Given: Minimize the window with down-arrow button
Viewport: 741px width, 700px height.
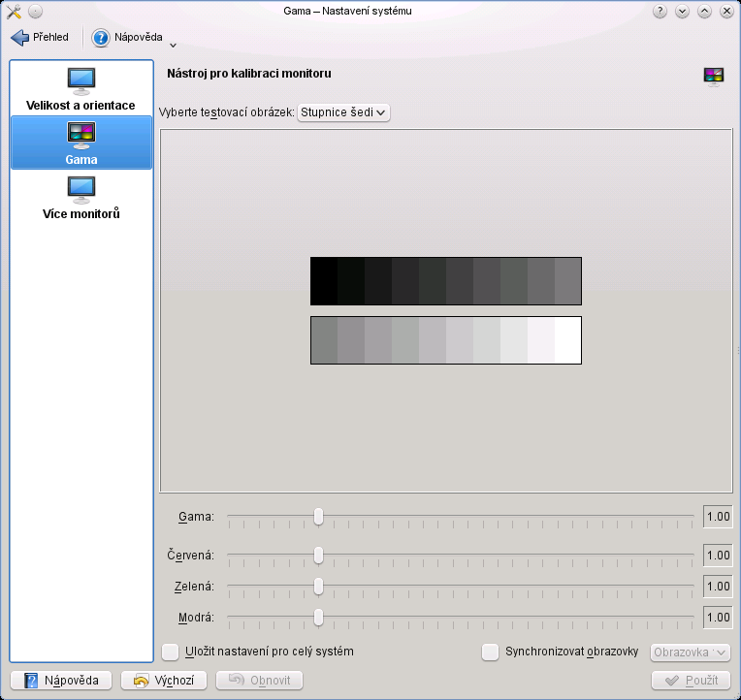Looking at the screenshot, I should pos(682,11).
